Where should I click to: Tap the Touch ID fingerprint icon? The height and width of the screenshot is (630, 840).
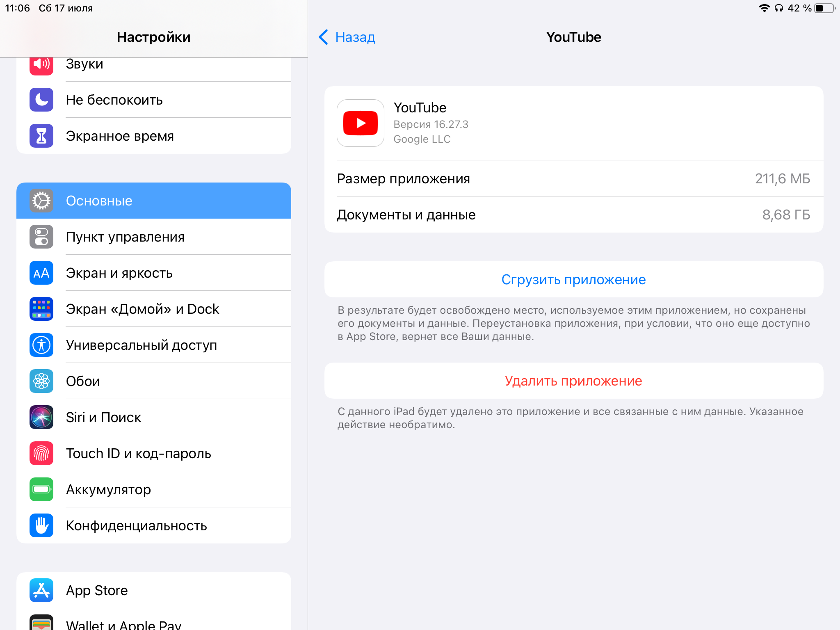coord(41,453)
